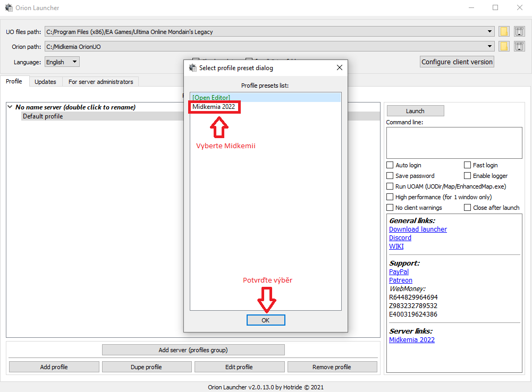
Task: Switch to the Profile tab
Action: pos(14,81)
